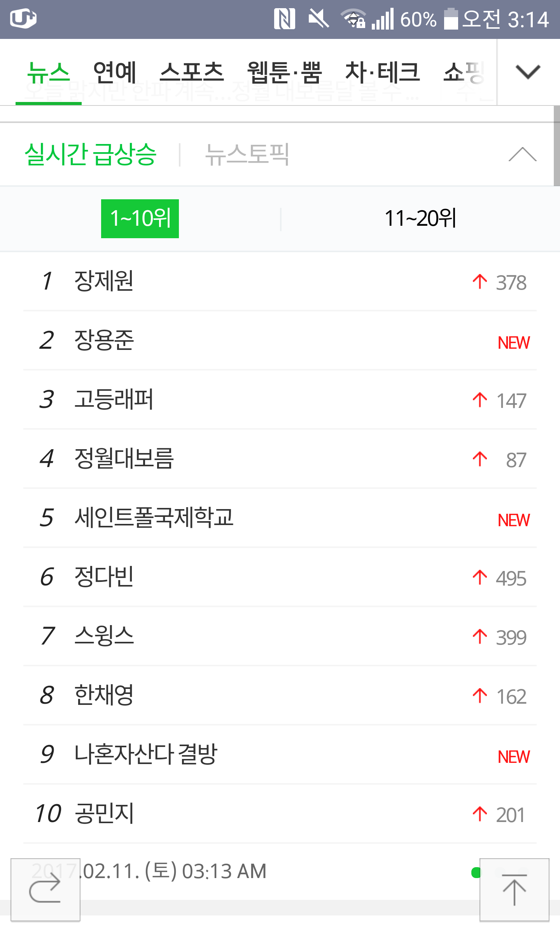The image size is (560, 931).
Task: Select the 1~10위 ranking range
Action: click(140, 218)
